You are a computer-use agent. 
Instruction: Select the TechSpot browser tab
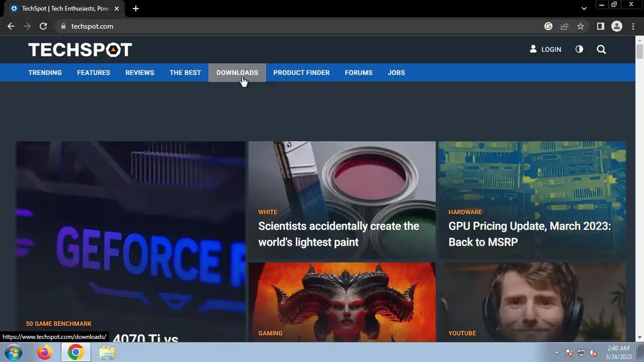pyautogui.click(x=64, y=9)
